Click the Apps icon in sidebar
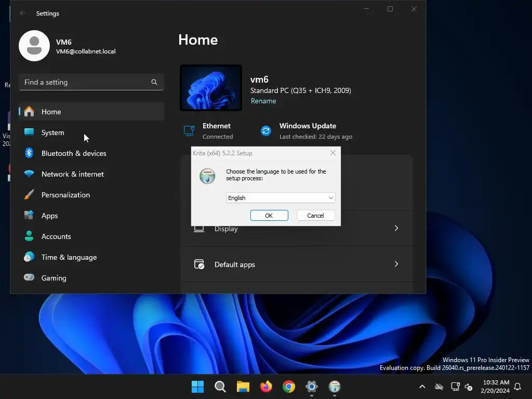Viewport: 532px width, 399px height. click(29, 215)
